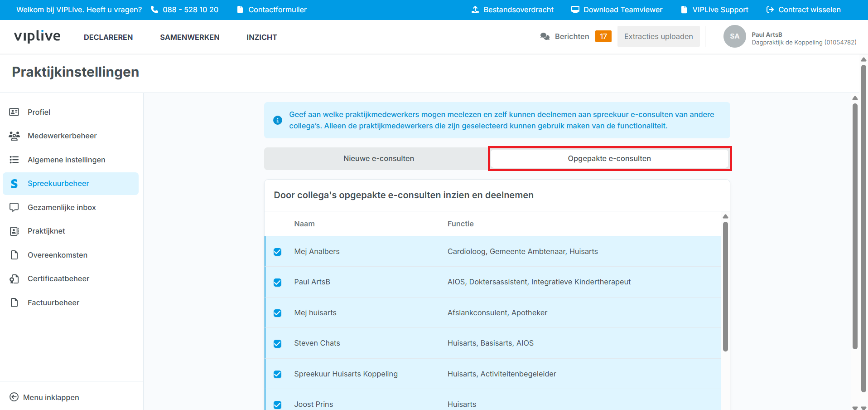
Task: Click the Bestandsoverdracht upload icon
Action: (475, 10)
